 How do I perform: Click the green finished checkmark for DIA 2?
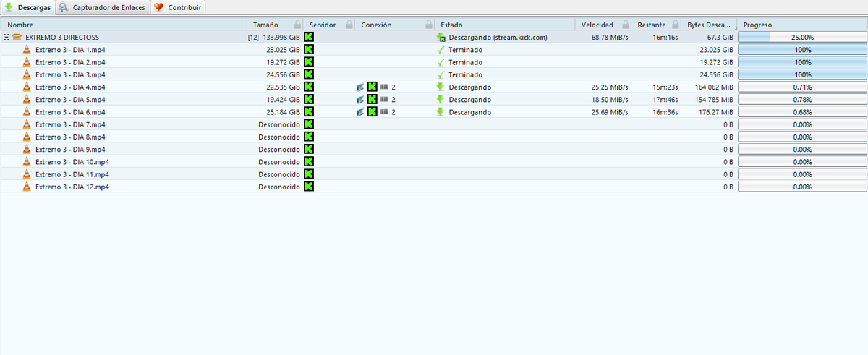point(441,62)
